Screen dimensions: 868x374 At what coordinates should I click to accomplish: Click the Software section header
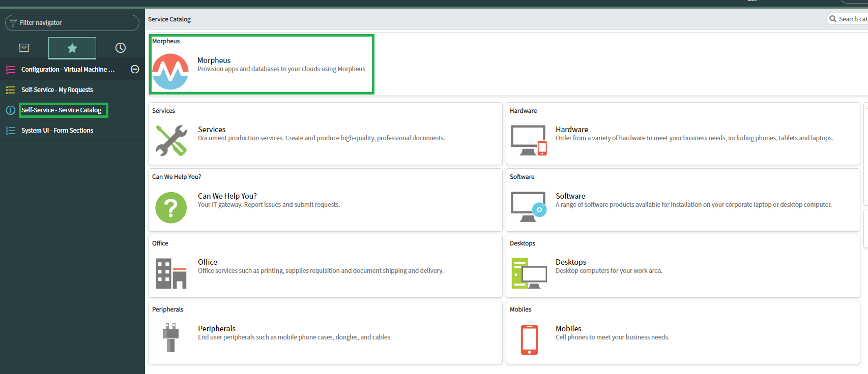[522, 177]
